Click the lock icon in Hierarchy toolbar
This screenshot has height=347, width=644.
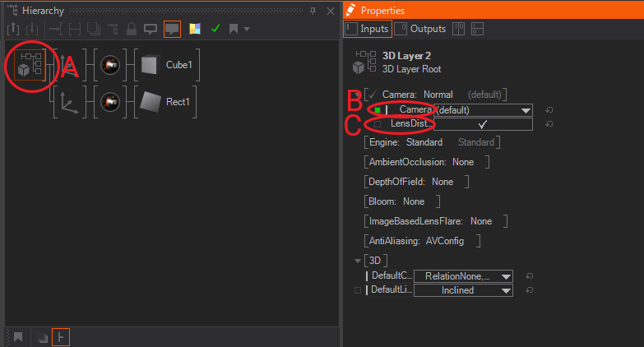(x=130, y=29)
